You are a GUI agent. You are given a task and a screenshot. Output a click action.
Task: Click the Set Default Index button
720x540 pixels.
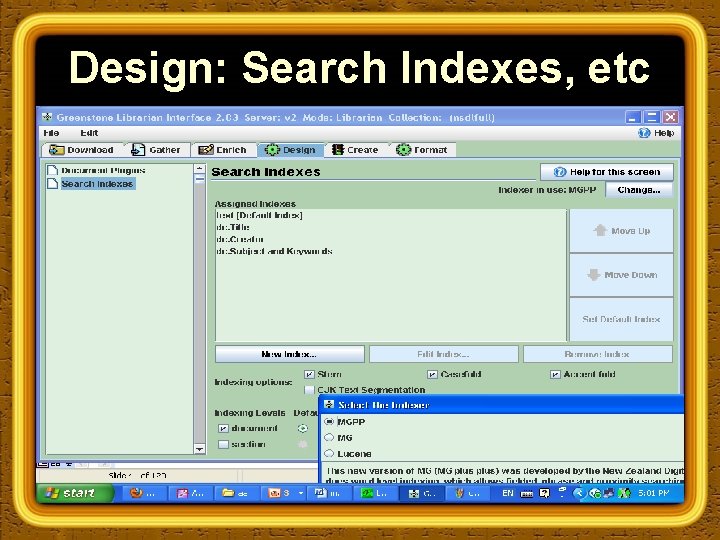(x=621, y=319)
